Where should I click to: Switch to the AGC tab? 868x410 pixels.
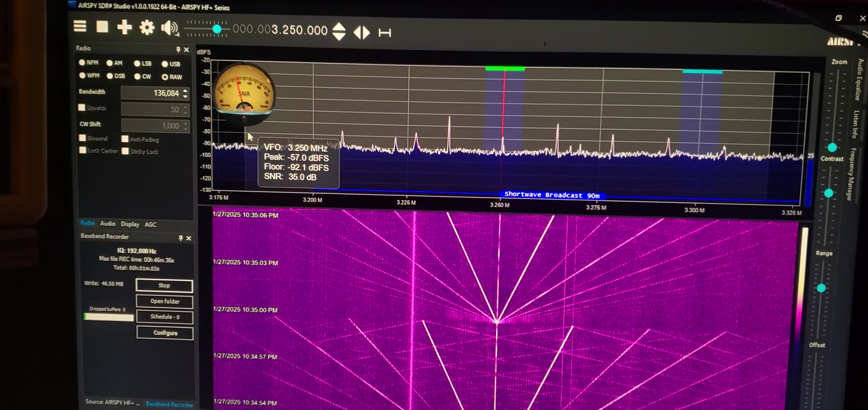pos(150,224)
